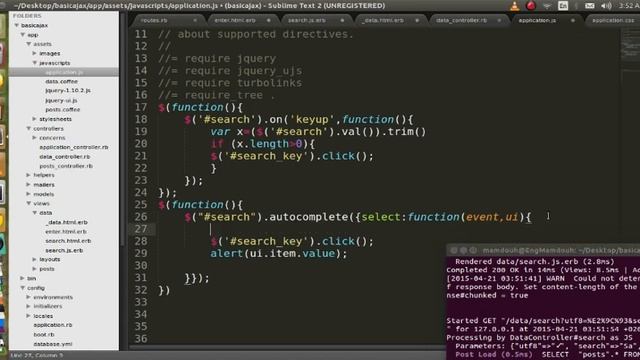The image size is (640, 360).
Task: Open posts.coffee in the sidebar
Action: pos(62,110)
